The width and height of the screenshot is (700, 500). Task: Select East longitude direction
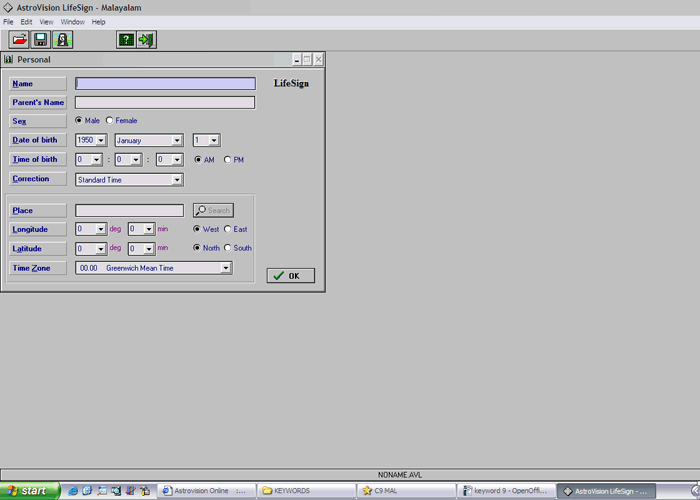(x=228, y=229)
